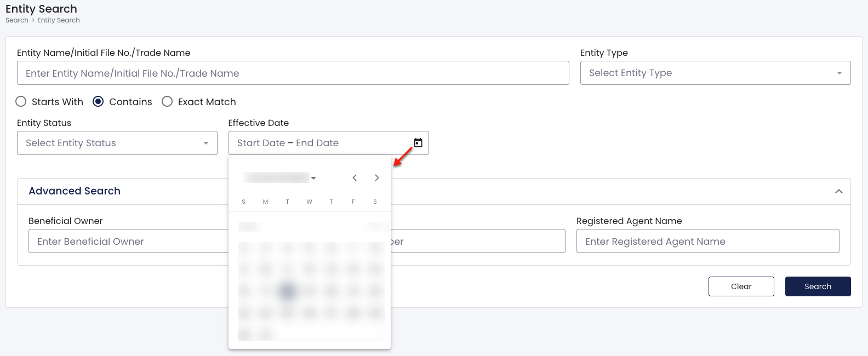Go to previous month in calendar
Screen dimensions: 868x356
click(355, 177)
